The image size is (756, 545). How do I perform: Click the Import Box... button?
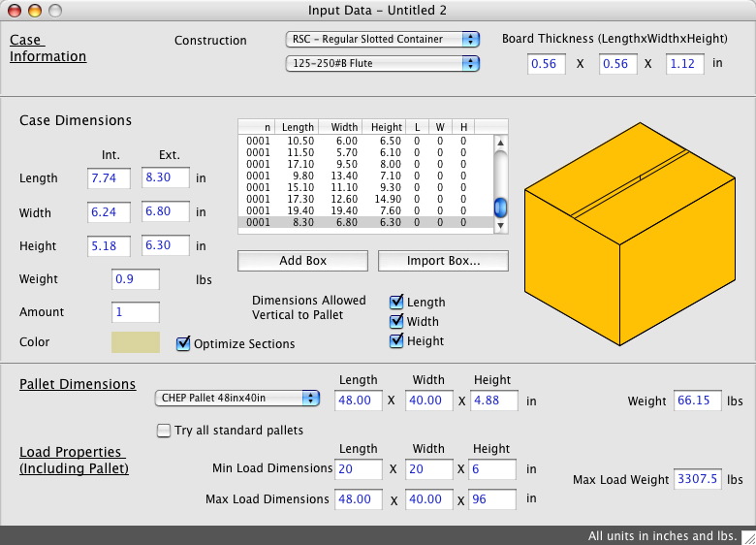443,261
